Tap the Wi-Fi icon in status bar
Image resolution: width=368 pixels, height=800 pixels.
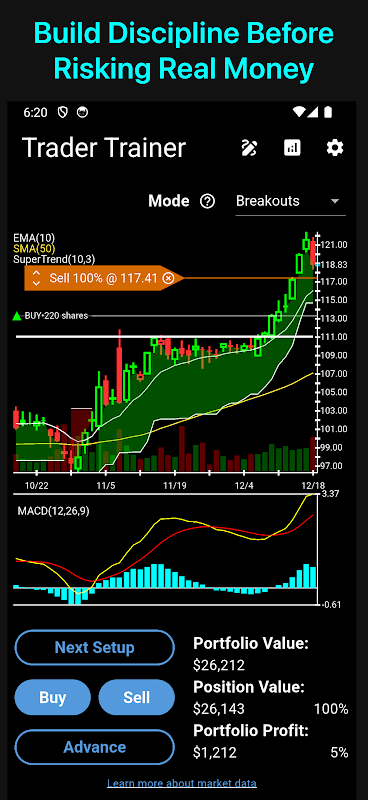(x=299, y=112)
